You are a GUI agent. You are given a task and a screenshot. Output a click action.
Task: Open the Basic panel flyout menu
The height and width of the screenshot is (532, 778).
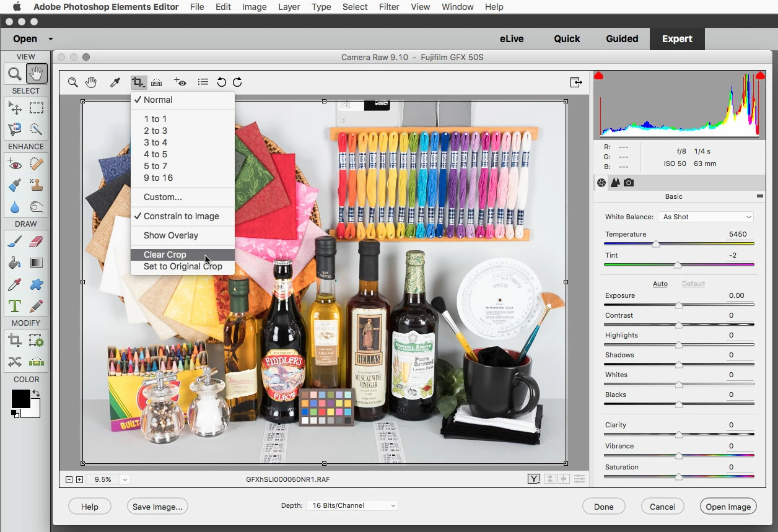point(760,196)
